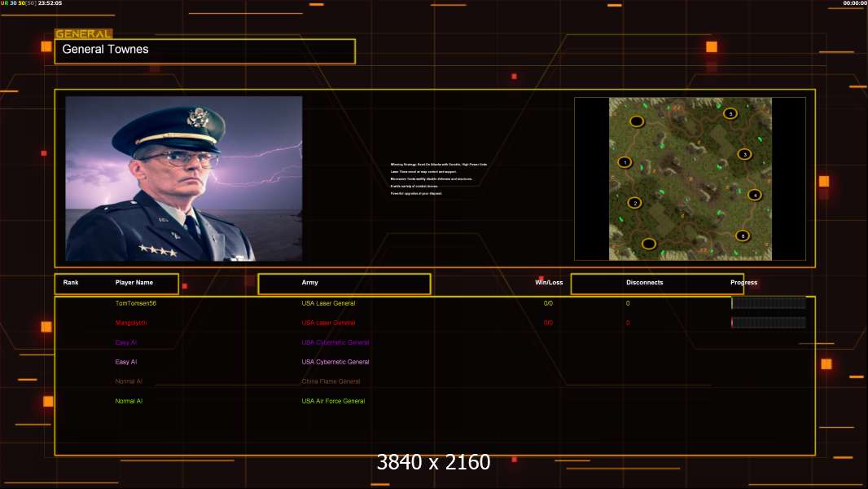This screenshot has height=489, width=868.
Task: Click the red 0/0 win/loss value
Action: tap(548, 323)
